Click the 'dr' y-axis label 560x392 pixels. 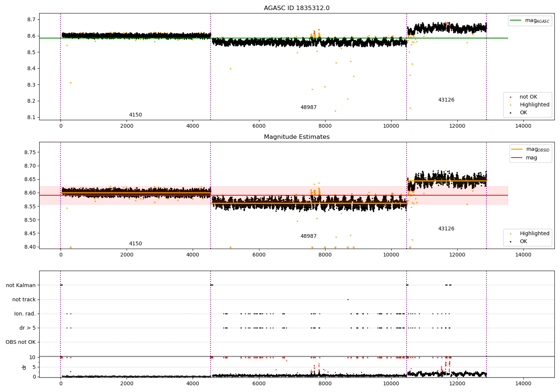pos(24,367)
